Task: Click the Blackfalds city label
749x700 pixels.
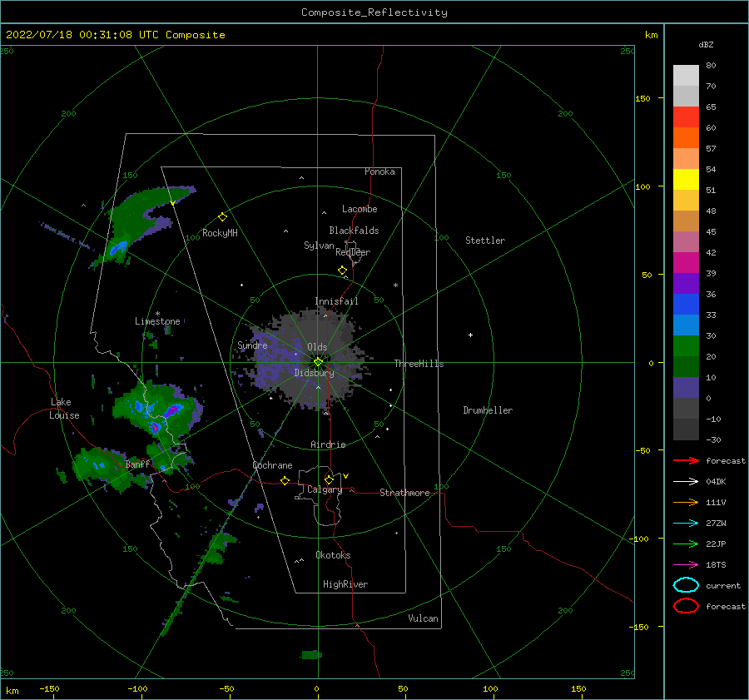Action: [x=354, y=231]
